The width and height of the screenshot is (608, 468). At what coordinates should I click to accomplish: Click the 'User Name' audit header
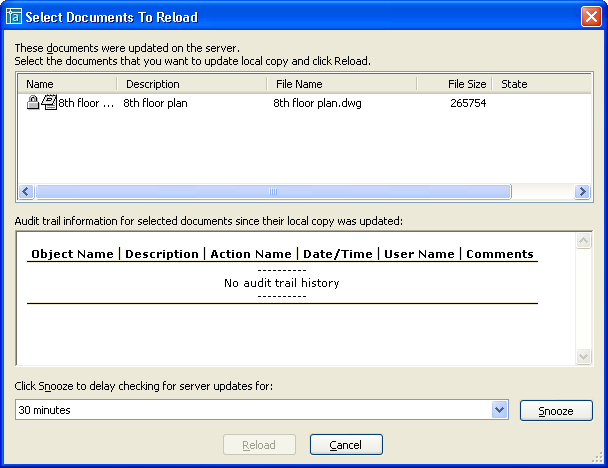pos(419,254)
